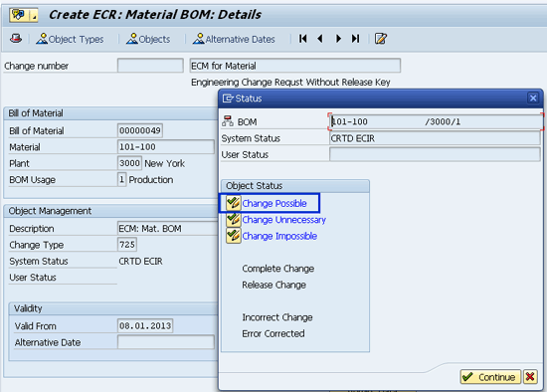Jump to the last object arrow
The height and width of the screenshot is (392, 547).
click(x=355, y=39)
